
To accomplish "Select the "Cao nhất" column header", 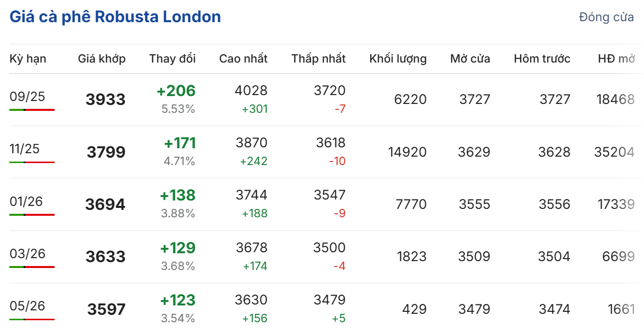I will pyautogui.click(x=243, y=59).
